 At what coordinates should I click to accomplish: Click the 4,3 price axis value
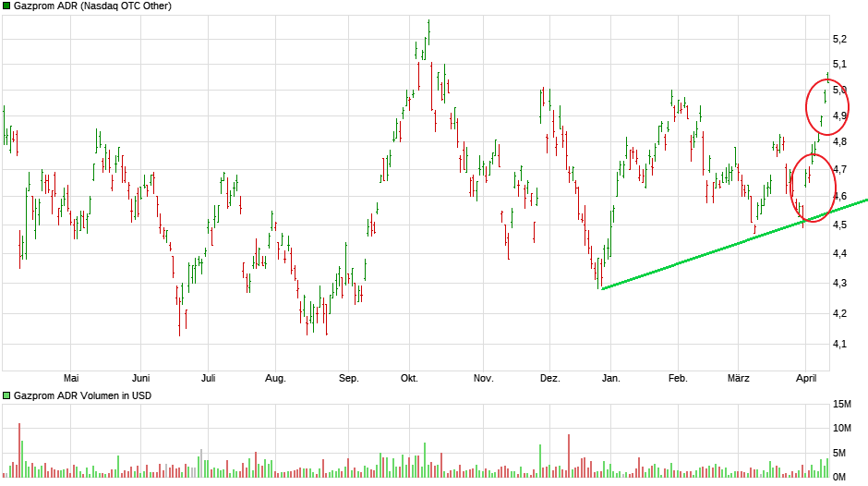(839, 284)
